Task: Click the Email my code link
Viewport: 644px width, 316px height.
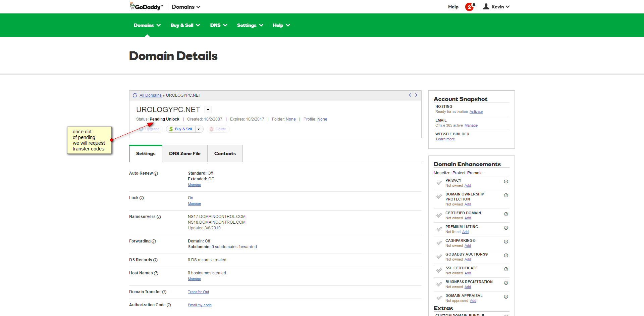Action: pyautogui.click(x=200, y=305)
